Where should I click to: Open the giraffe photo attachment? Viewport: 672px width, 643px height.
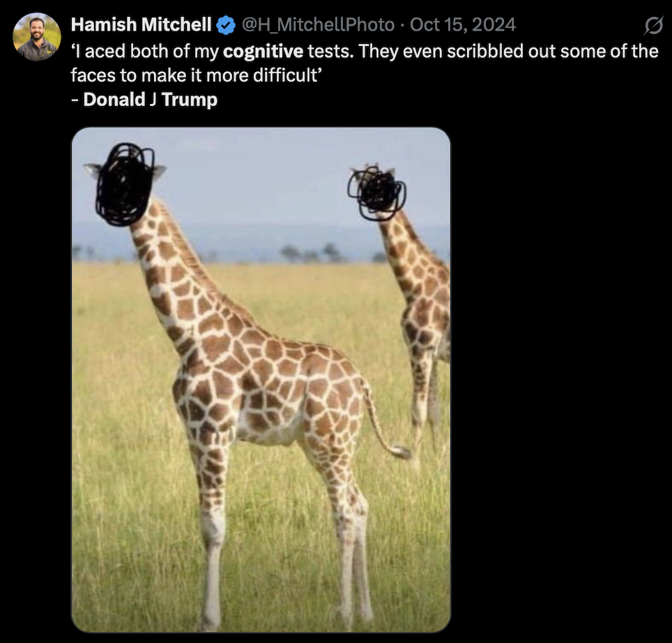coord(261,379)
